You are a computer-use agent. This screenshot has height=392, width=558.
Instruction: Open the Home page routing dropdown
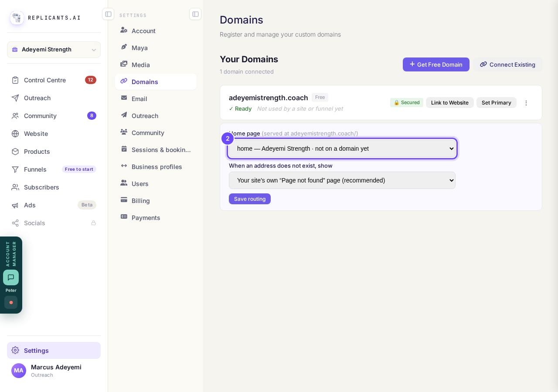point(342,149)
